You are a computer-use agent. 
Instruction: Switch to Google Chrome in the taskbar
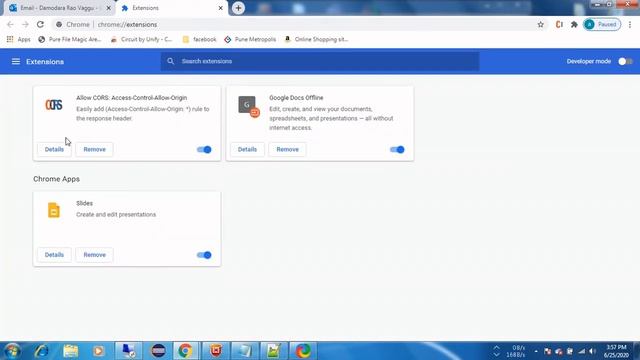185,351
